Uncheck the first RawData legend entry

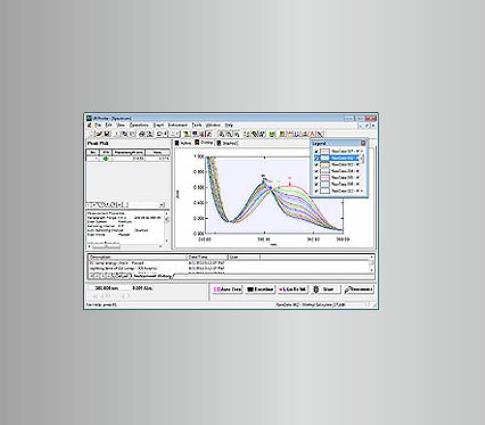(x=316, y=151)
